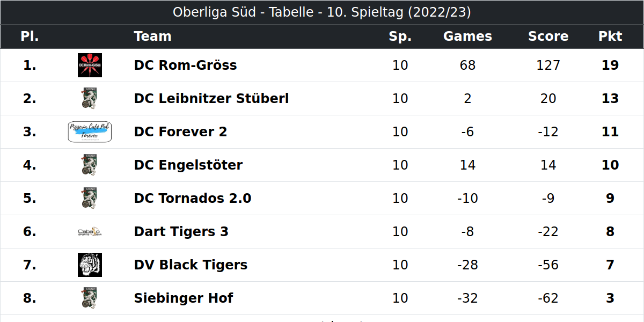
Task: Sort by the Pkt column header
Action: 610,36
